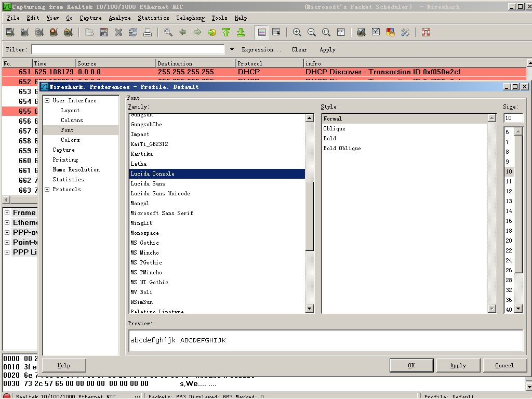This screenshot has height=399, width=532.
Task: Click the display filter input field
Action: pyautogui.click(x=128, y=49)
